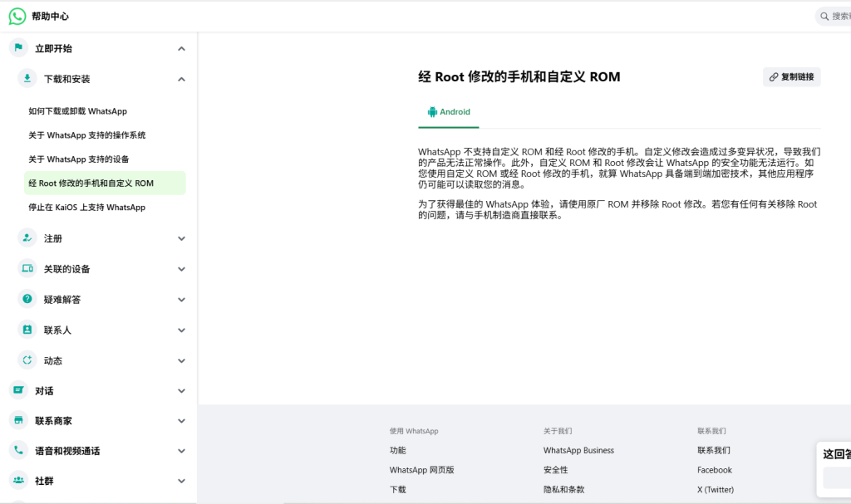Click the 疑难解答 label
This screenshot has height=504, width=851.
pos(61,300)
